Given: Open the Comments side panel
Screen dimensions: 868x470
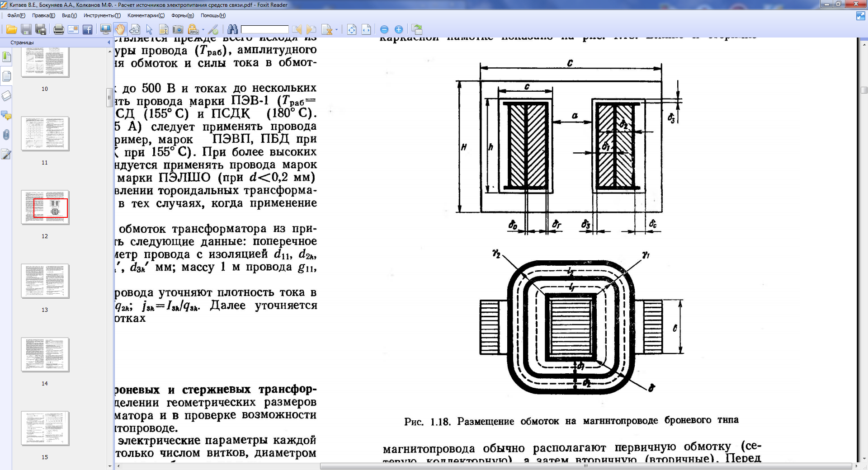Looking at the screenshot, I should 6,115.
